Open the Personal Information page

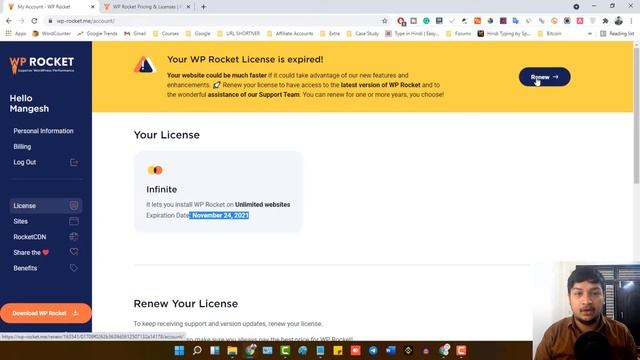click(43, 131)
